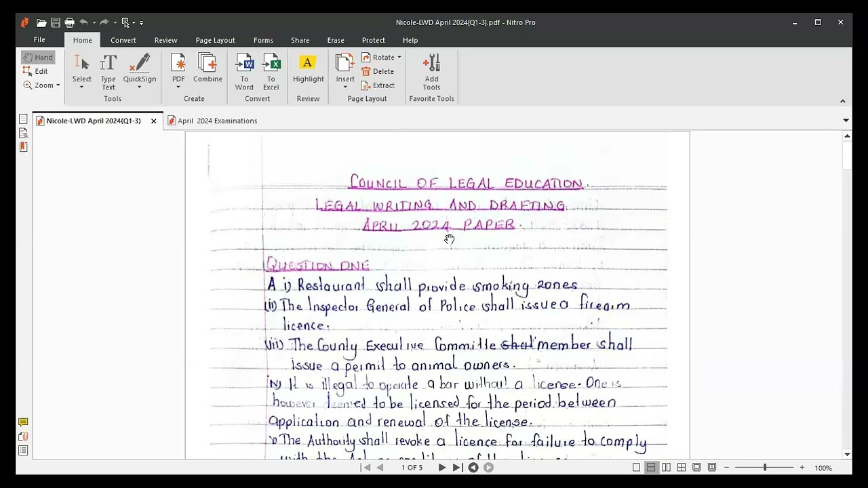Enable single page view

pyautogui.click(x=636, y=468)
